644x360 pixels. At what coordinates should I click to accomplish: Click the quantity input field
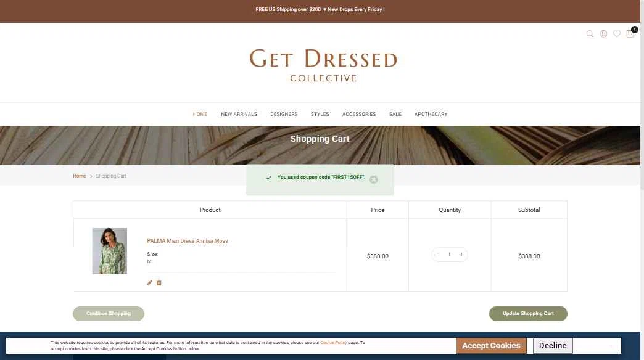[450, 255]
